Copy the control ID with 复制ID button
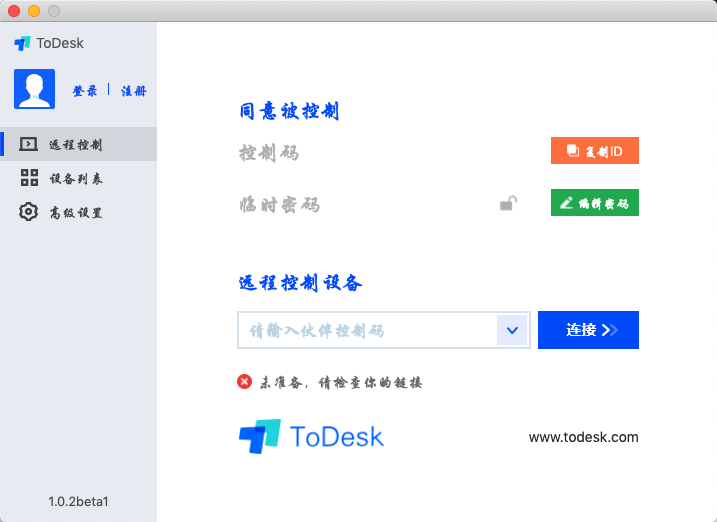The image size is (717, 522). (594, 150)
